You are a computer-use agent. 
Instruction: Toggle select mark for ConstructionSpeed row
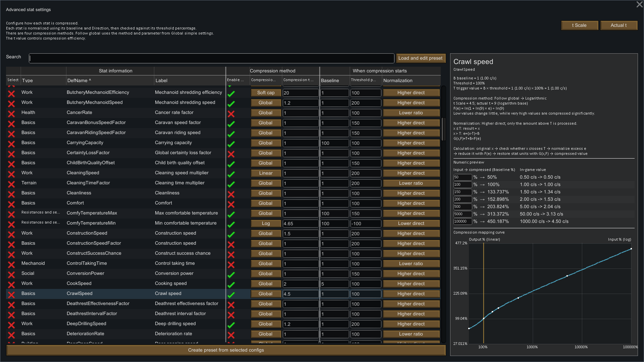(11, 235)
